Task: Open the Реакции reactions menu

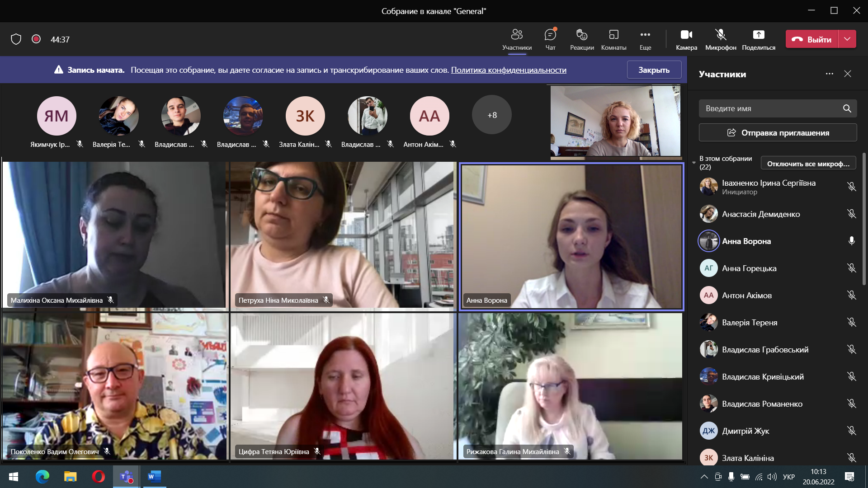Action: [582, 39]
